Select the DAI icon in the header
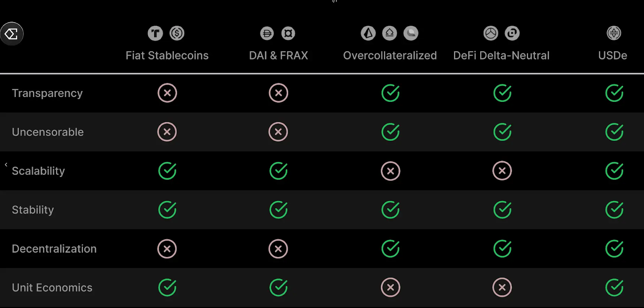 [267, 33]
